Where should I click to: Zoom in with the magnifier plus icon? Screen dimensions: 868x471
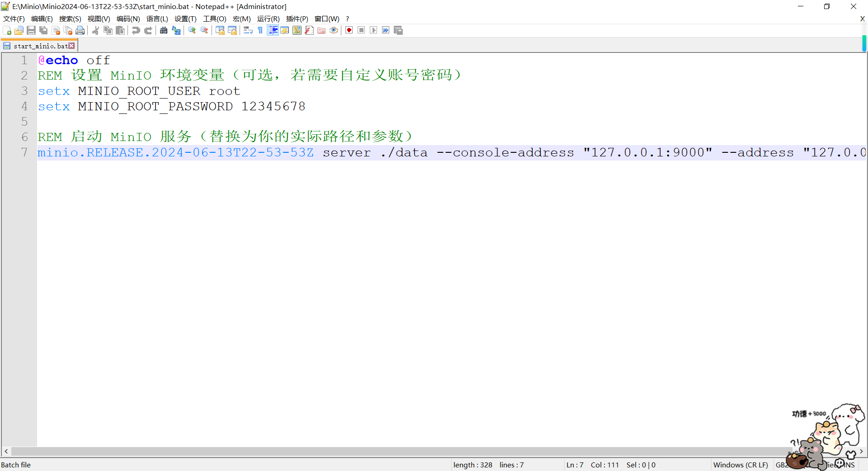click(x=192, y=30)
